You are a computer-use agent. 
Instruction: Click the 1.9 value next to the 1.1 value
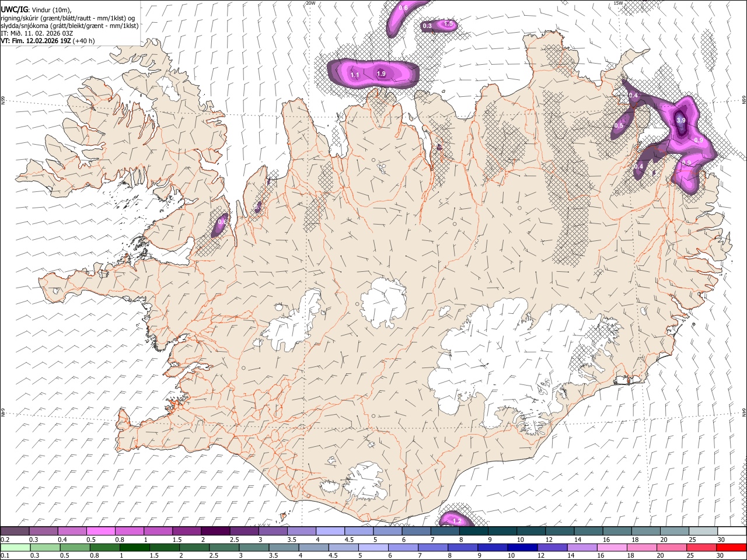381,73
